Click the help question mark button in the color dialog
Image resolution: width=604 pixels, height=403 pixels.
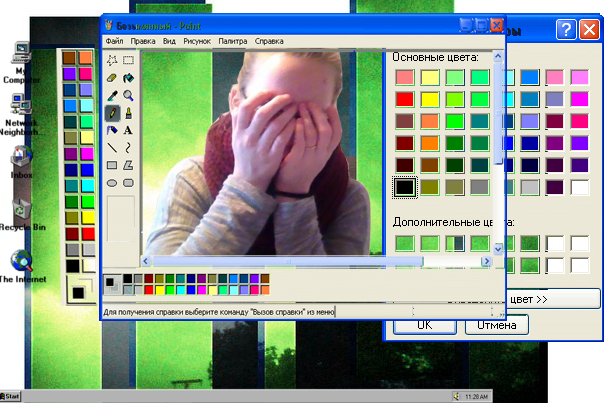tap(566, 30)
